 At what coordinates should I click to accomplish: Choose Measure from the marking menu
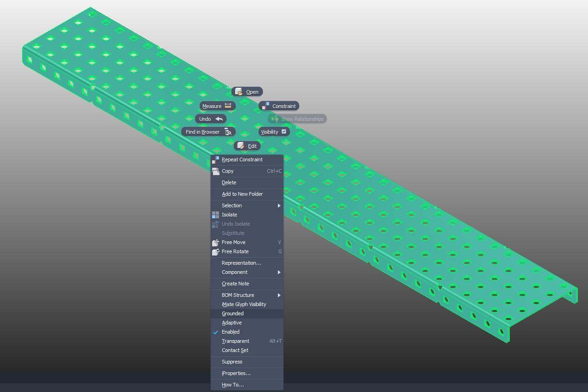tap(218, 106)
